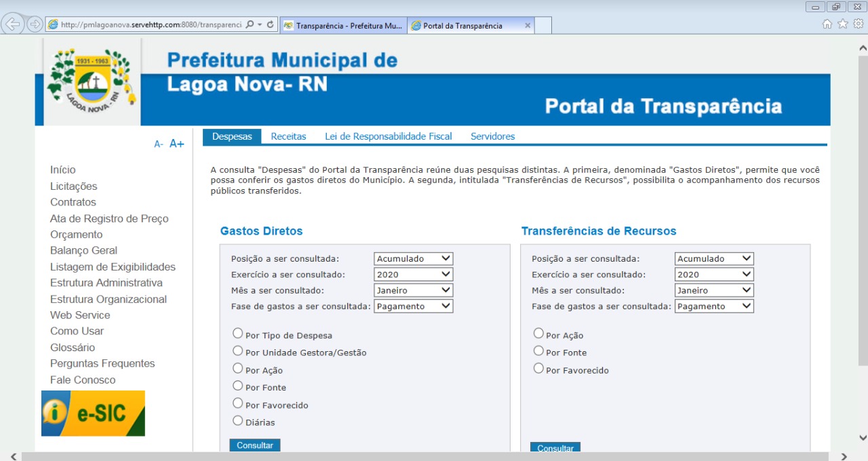
Task: Click the Transferências de Recursos section heading
Action: [x=599, y=231]
